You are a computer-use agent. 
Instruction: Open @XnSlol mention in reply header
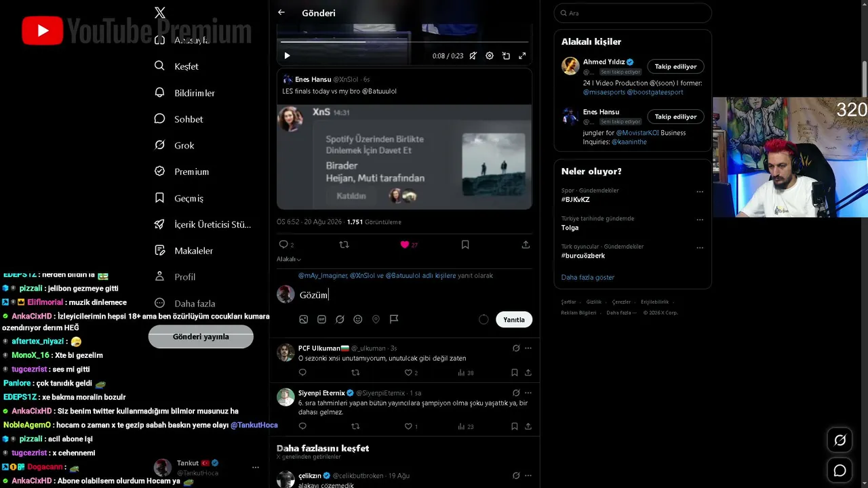tap(362, 276)
